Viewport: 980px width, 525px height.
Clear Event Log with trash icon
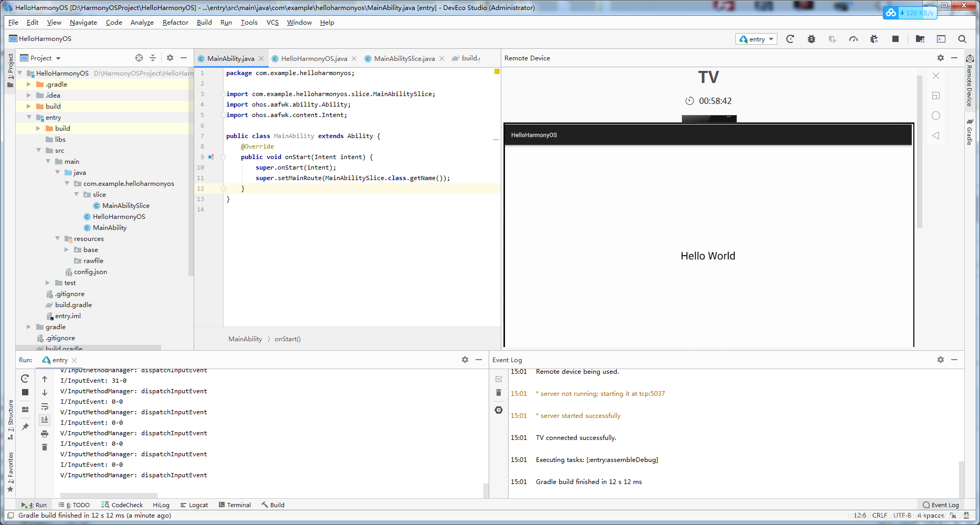coord(499,393)
